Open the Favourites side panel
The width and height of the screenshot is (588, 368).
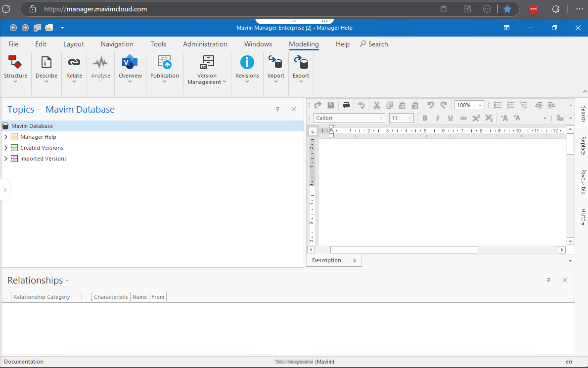tap(583, 181)
